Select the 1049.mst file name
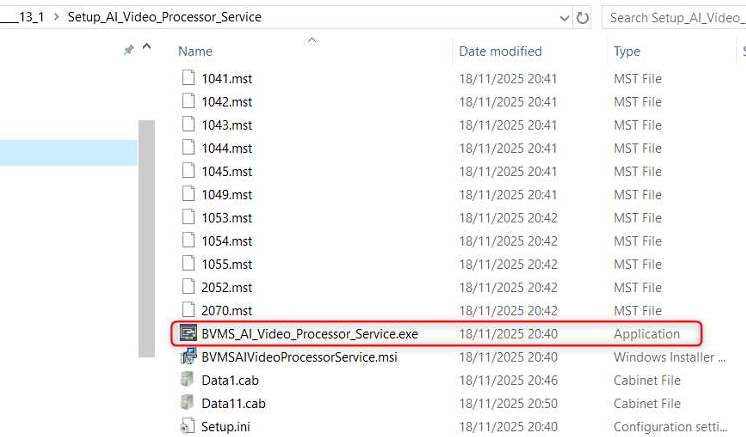Screen dimensions: 746x437 (226, 194)
